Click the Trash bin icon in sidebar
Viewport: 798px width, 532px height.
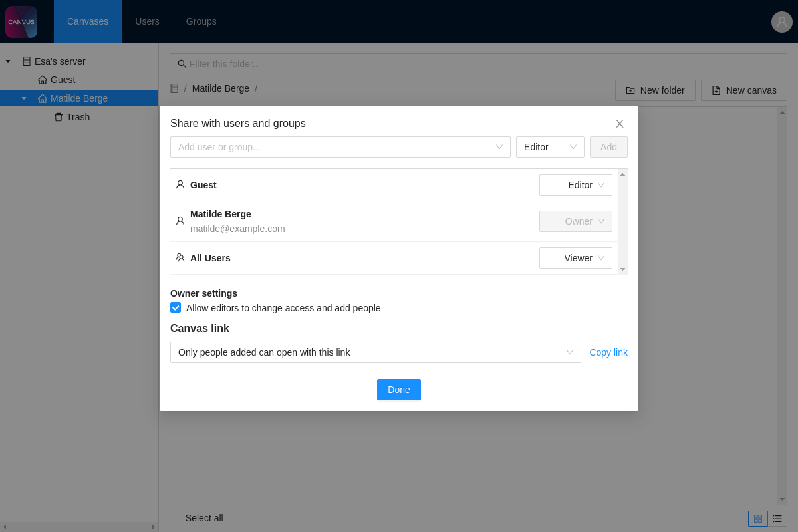click(59, 117)
